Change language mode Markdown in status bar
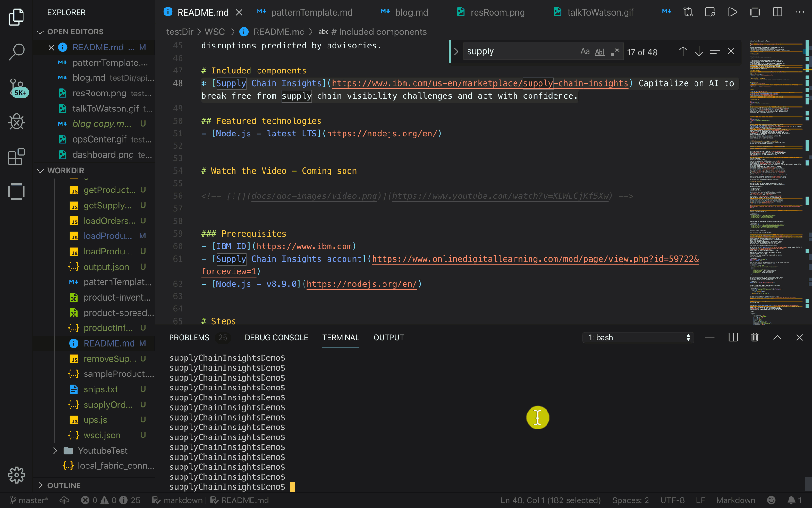The width and height of the screenshot is (812, 508). (735, 500)
